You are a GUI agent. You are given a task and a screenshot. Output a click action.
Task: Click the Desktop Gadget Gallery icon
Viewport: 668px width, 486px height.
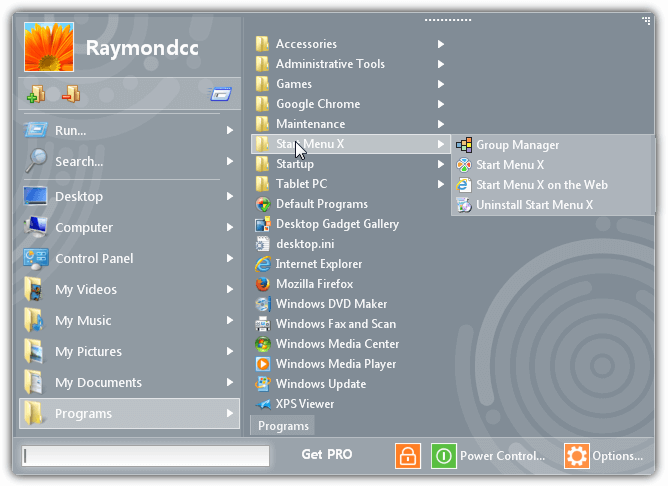pyautogui.click(x=263, y=224)
